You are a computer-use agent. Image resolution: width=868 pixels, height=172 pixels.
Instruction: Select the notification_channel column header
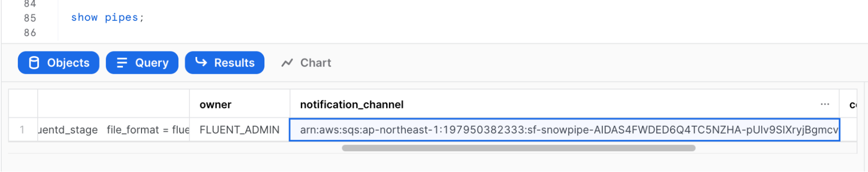coord(564,104)
